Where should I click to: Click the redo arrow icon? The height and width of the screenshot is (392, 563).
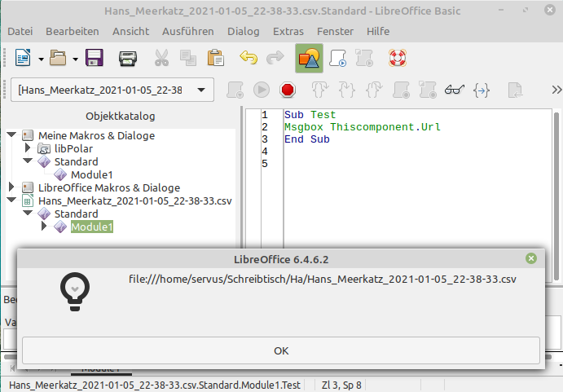(275, 58)
